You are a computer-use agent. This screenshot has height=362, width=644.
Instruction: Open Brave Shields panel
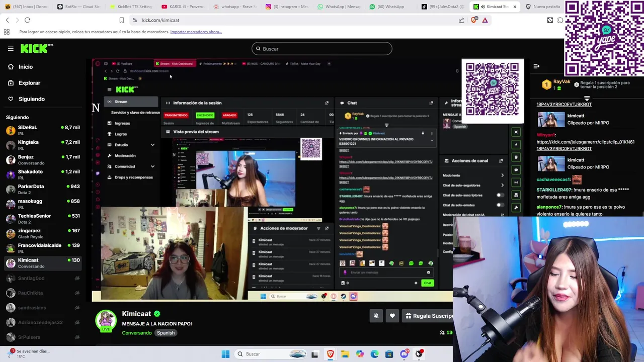coord(474,20)
